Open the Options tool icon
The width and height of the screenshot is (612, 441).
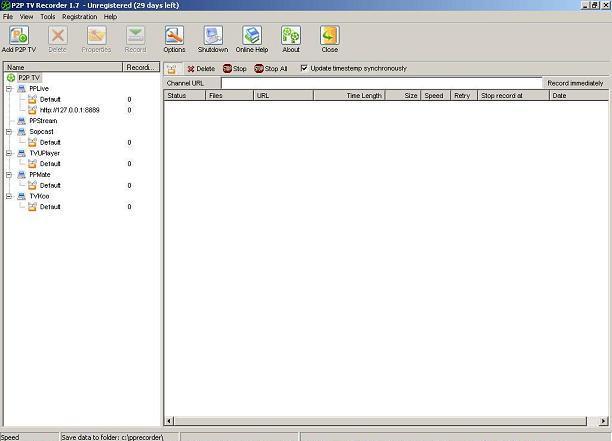(174, 39)
